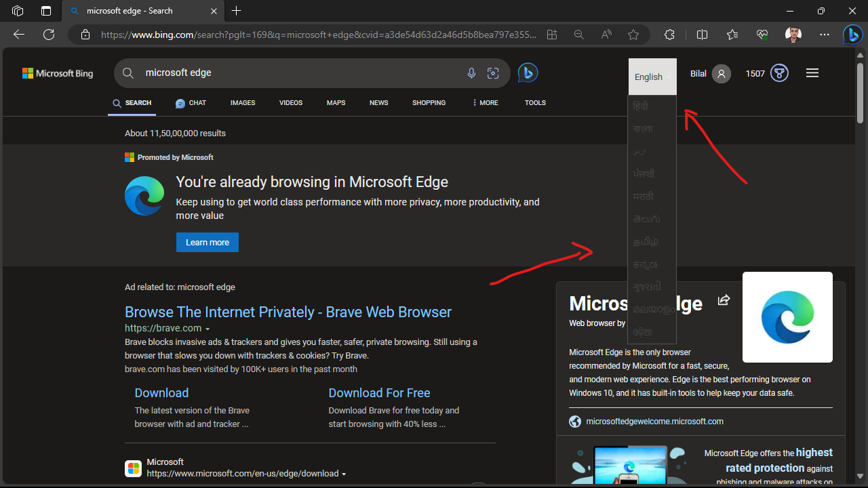Click the Learn more button

(207, 242)
